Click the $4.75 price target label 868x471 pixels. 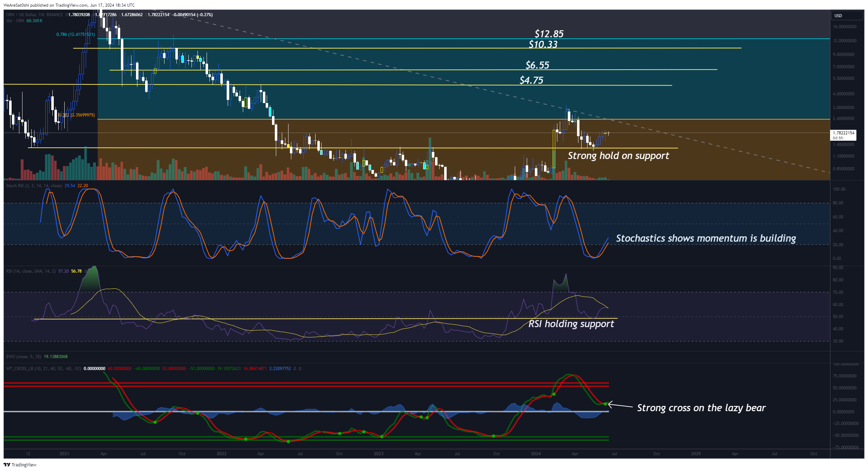point(531,80)
